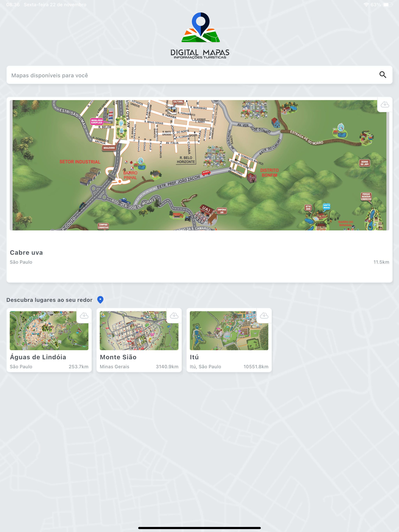Tap the date Sexta-feira 22 de novembro
This screenshot has width=399, height=532.
pos(55,4)
